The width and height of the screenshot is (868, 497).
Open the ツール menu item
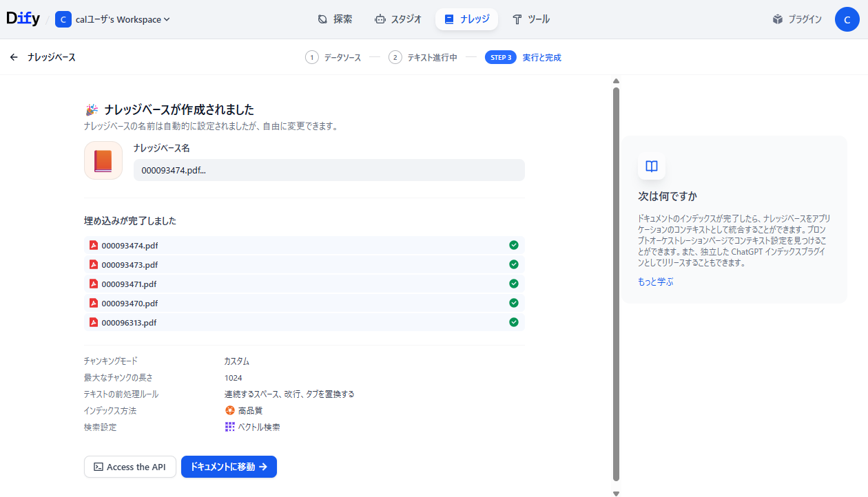(531, 19)
